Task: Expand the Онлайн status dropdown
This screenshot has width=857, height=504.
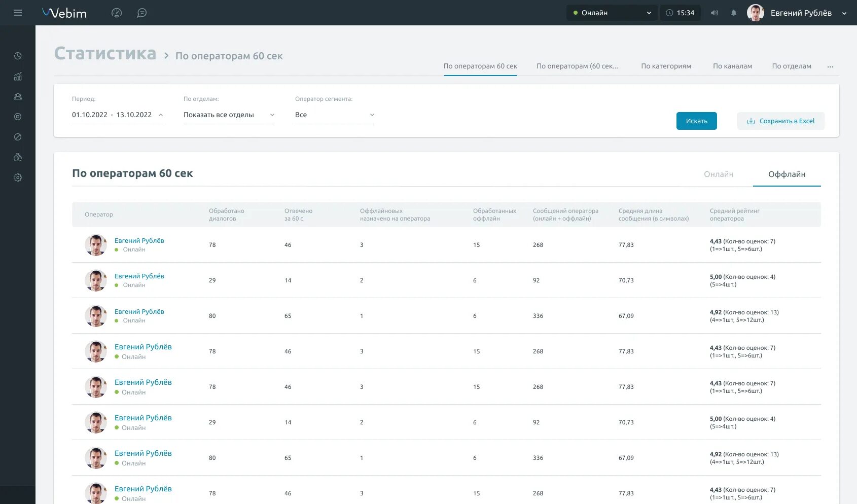Action: [612, 13]
